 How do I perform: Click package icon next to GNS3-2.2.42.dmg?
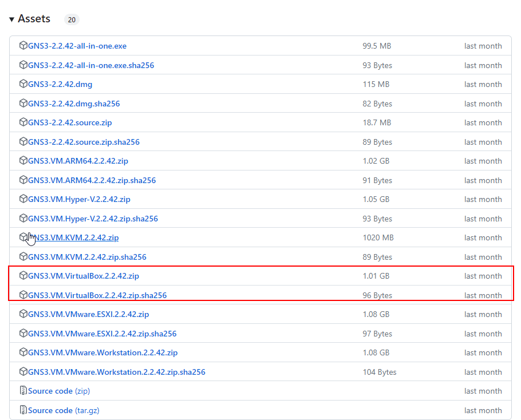[x=23, y=84]
